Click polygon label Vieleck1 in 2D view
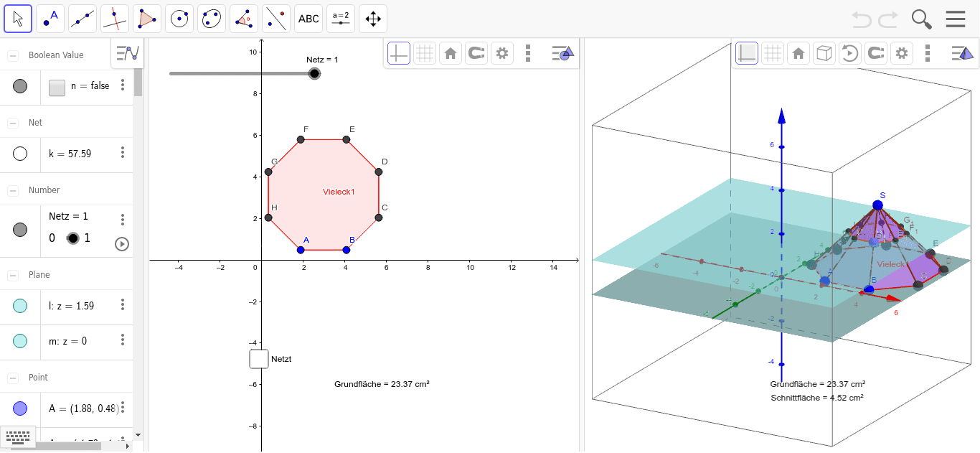 (x=339, y=192)
